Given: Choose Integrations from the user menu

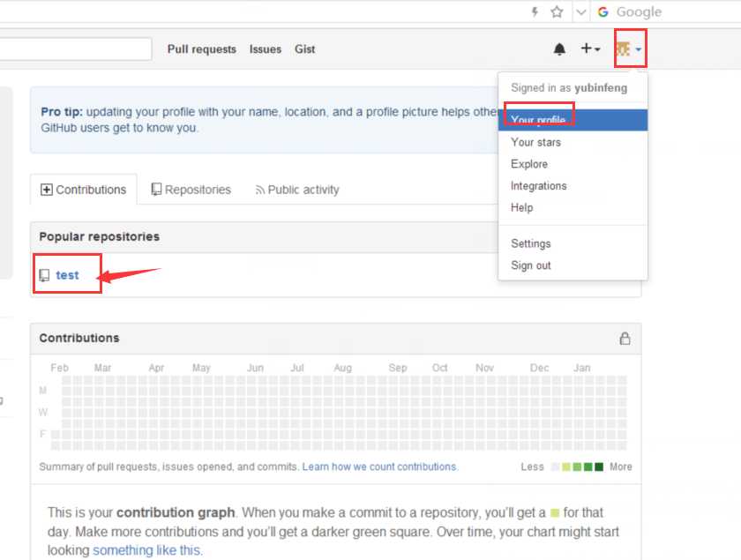Looking at the screenshot, I should (x=573, y=186).
